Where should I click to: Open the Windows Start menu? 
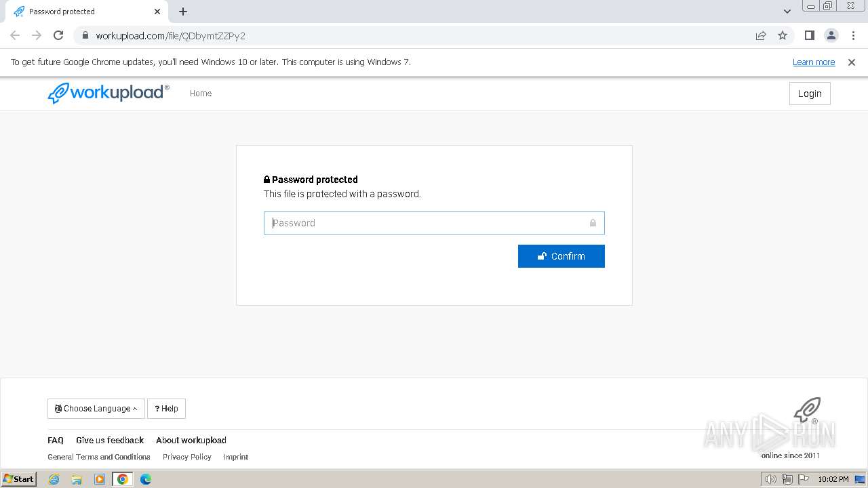[x=19, y=479]
